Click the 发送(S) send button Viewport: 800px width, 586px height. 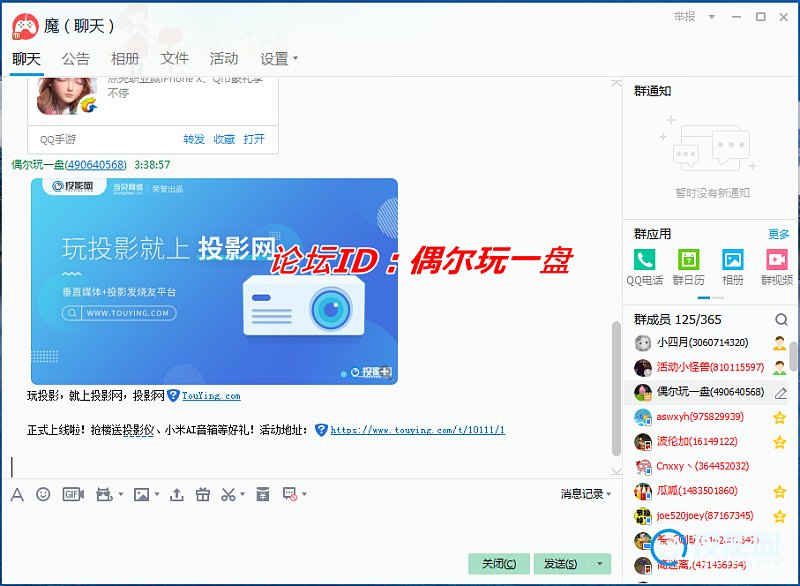pos(562,564)
